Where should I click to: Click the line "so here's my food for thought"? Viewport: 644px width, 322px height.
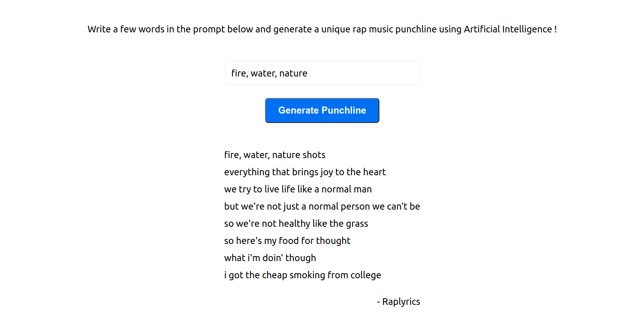[x=287, y=241]
